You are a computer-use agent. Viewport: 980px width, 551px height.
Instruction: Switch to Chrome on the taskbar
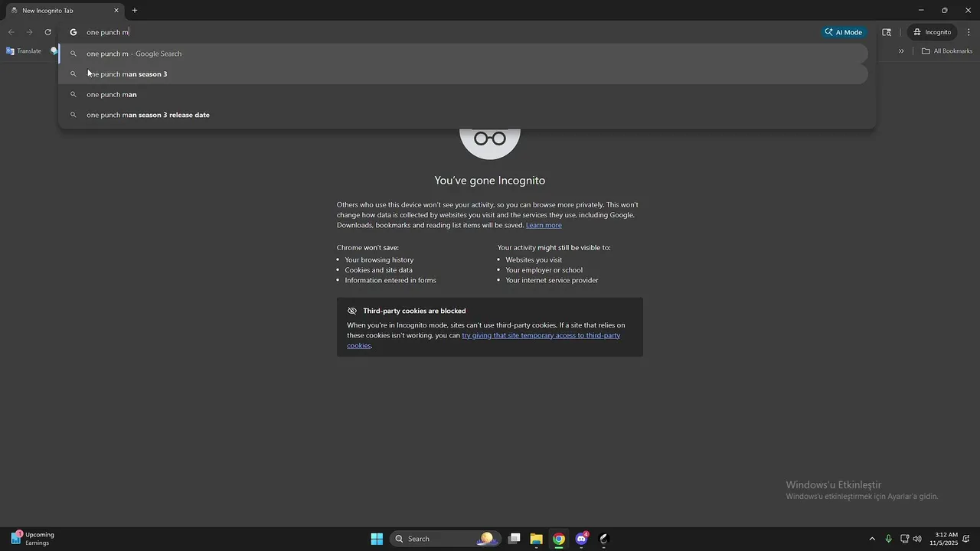pyautogui.click(x=559, y=539)
